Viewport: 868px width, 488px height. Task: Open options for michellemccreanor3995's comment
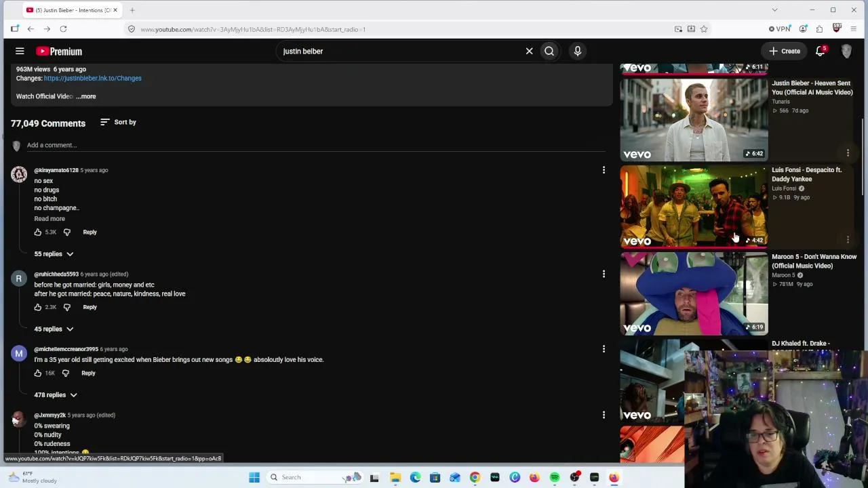pos(604,349)
